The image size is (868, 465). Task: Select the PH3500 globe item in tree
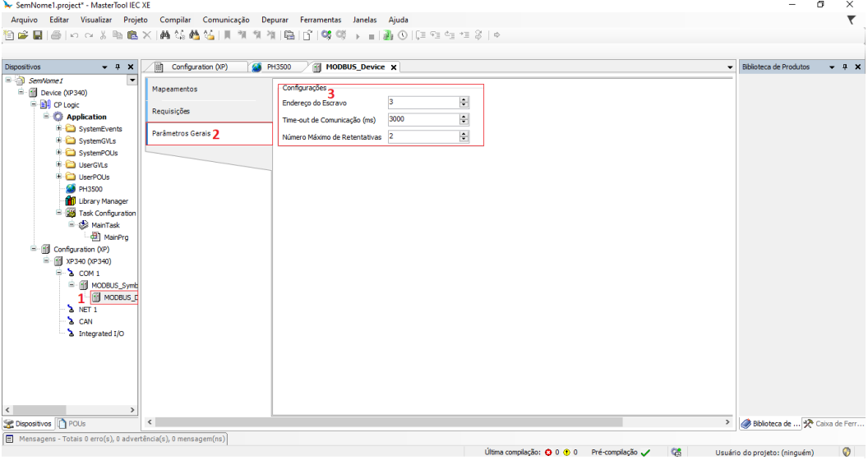(x=90, y=189)
